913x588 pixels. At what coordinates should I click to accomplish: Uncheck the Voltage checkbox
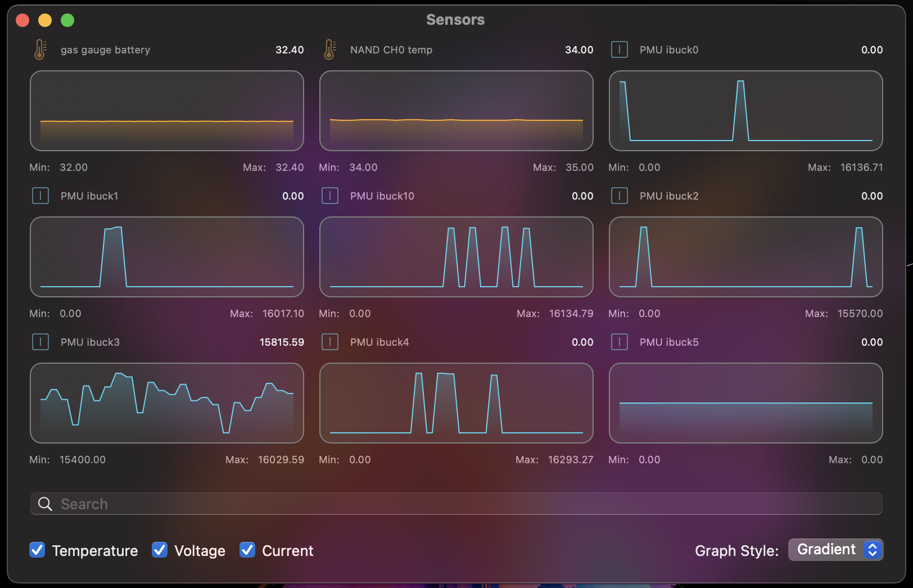coord(160,550)
